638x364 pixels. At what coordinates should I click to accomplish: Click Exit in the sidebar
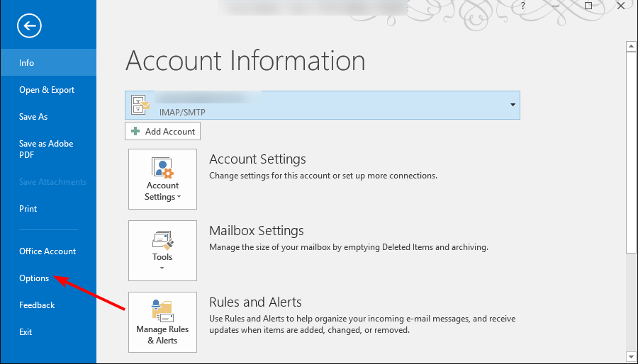[48, 331]
